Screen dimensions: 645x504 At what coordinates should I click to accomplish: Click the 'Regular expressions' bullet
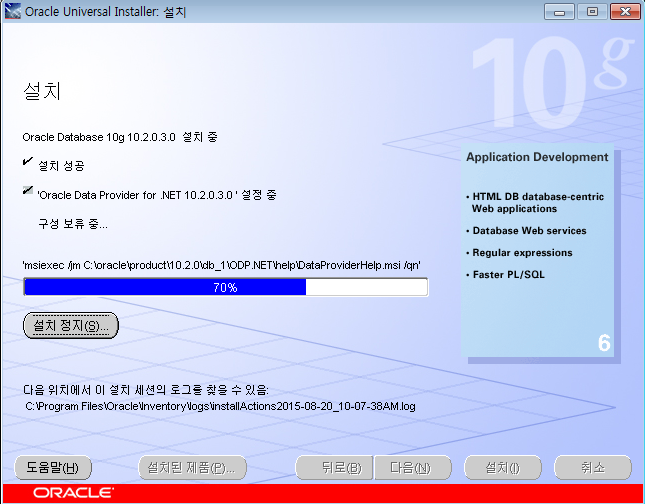(519, 253)
